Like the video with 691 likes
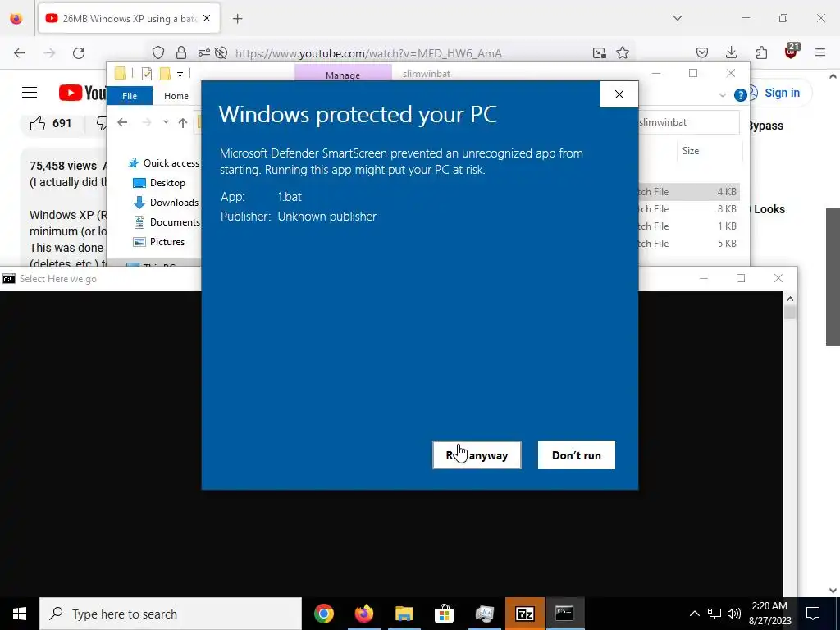 pyautogui.click(x=51, y=124)
